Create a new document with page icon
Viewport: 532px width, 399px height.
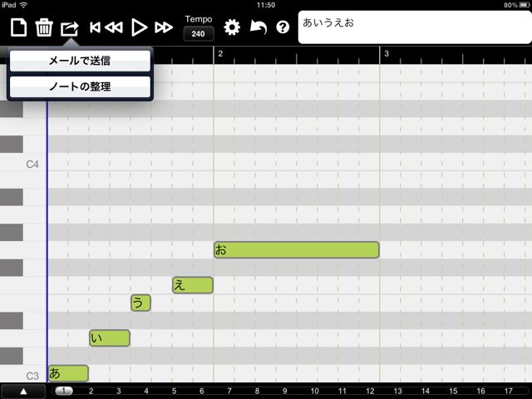[18, 27]
